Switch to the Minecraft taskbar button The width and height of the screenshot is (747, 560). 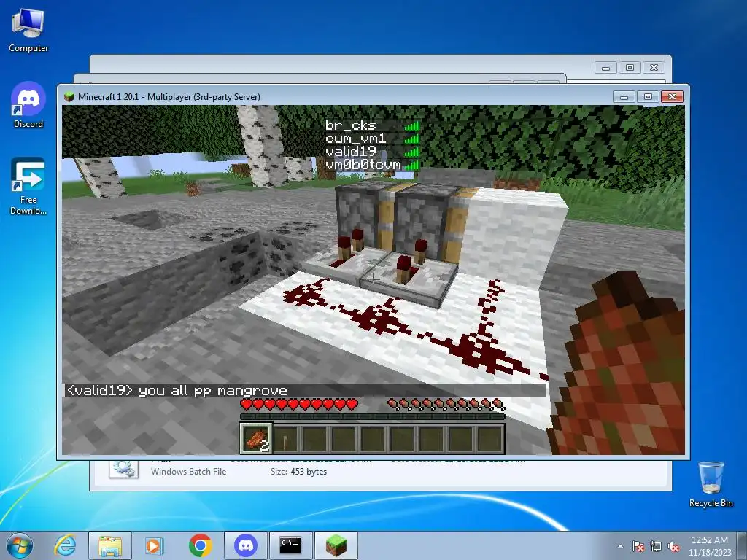coord(336,545)
